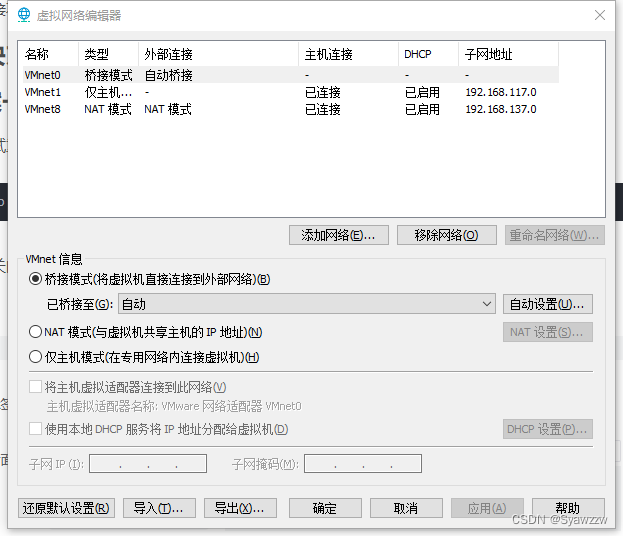Click 自动桥接 cell in VMnet0 row
Viewport: 623px width, 536px height.
coord(168,75)
